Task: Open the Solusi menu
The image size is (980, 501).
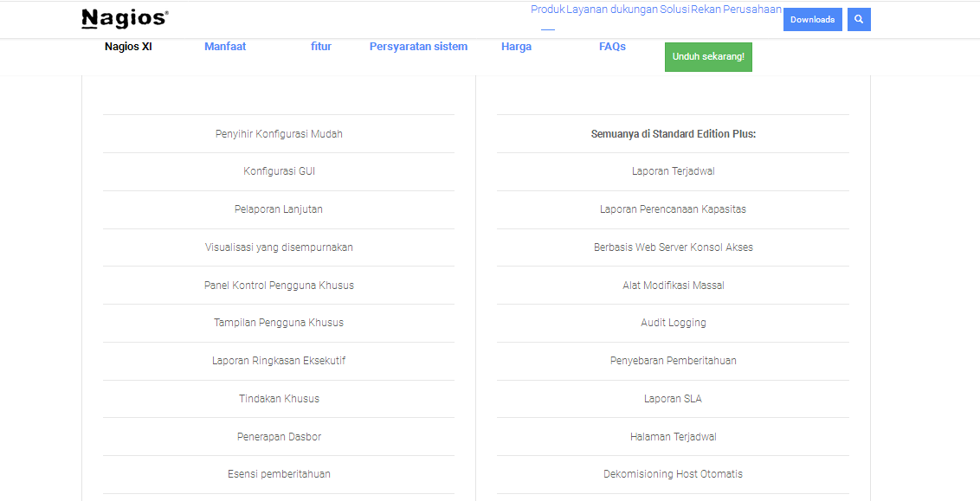Action: pyautogui.click(x=675, y=10)
